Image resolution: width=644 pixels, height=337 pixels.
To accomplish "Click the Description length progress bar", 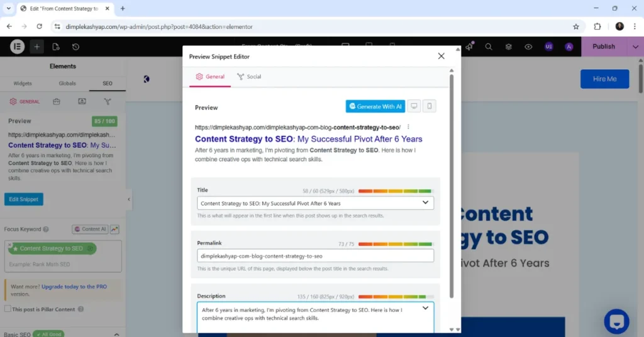I will (396, 296).
